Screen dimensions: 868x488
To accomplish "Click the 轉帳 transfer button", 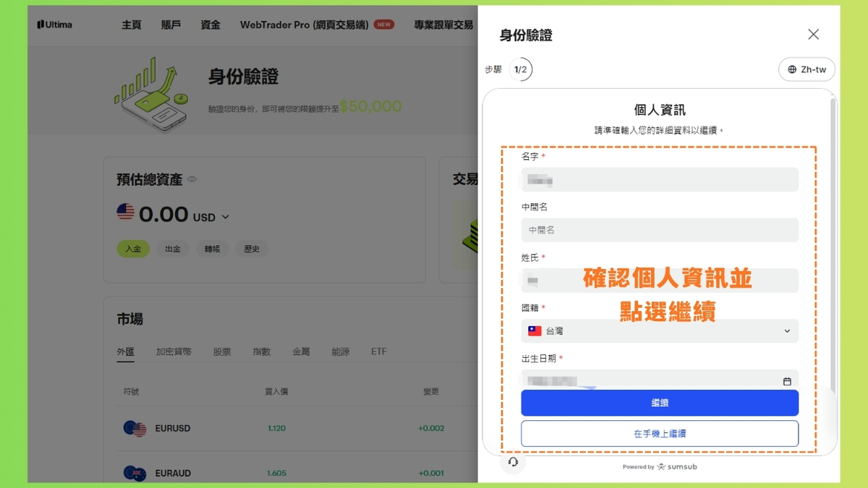I will coord(212,249).
